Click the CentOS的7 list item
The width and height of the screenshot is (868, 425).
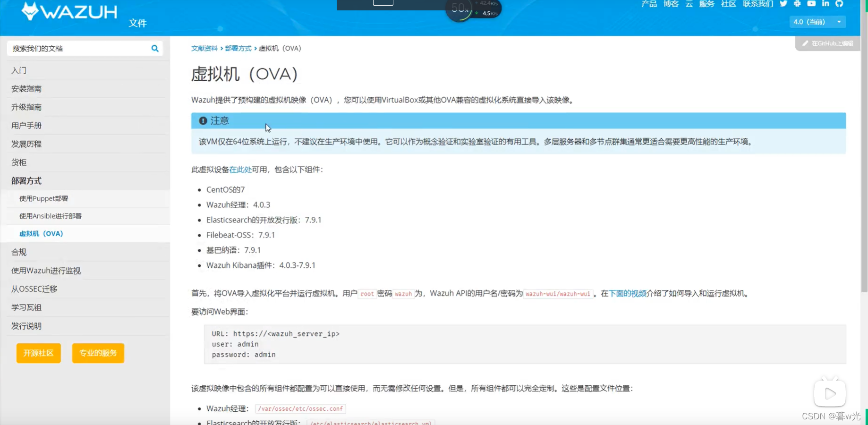point(225,190)
